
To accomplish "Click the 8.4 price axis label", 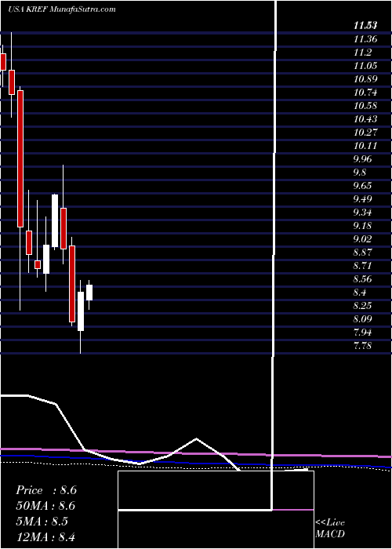I will click(x=360, y=293).
